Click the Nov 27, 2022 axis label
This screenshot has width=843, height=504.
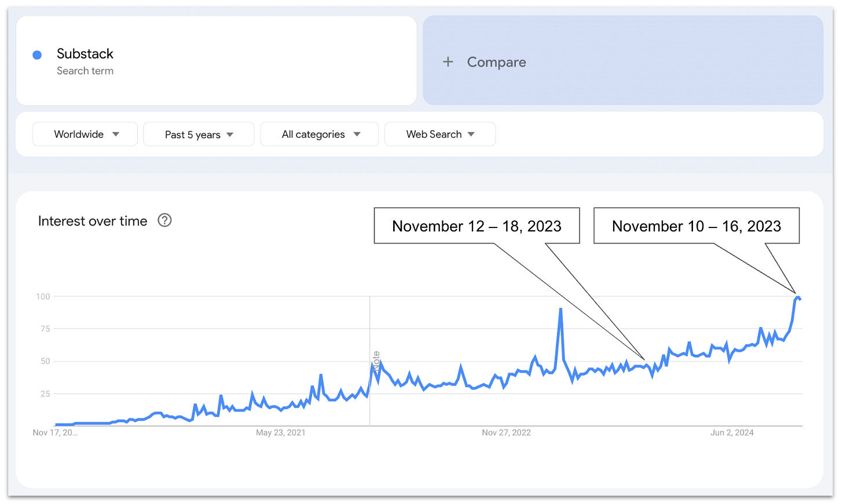coord(506,433)
